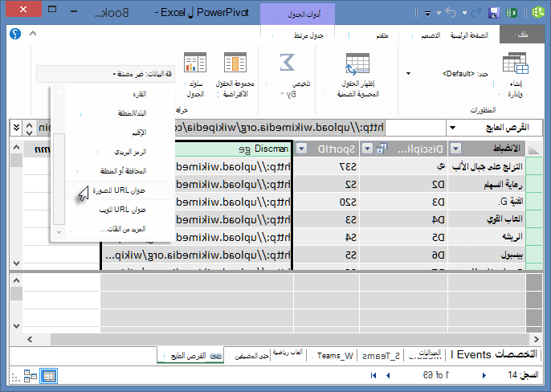This screenshot has width=551, height=392.
Task: Open the S_Teams sheet tab
Action: pos(381,356)
